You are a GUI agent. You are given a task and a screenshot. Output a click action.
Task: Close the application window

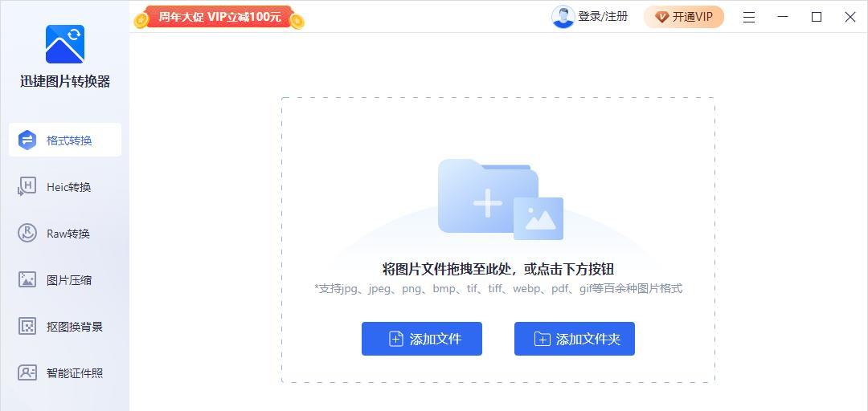pyautogui.click(x=850, y=17)
